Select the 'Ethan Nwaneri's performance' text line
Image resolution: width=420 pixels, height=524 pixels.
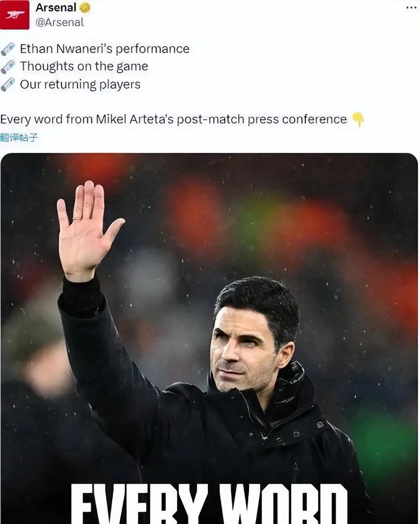[105, 49]
